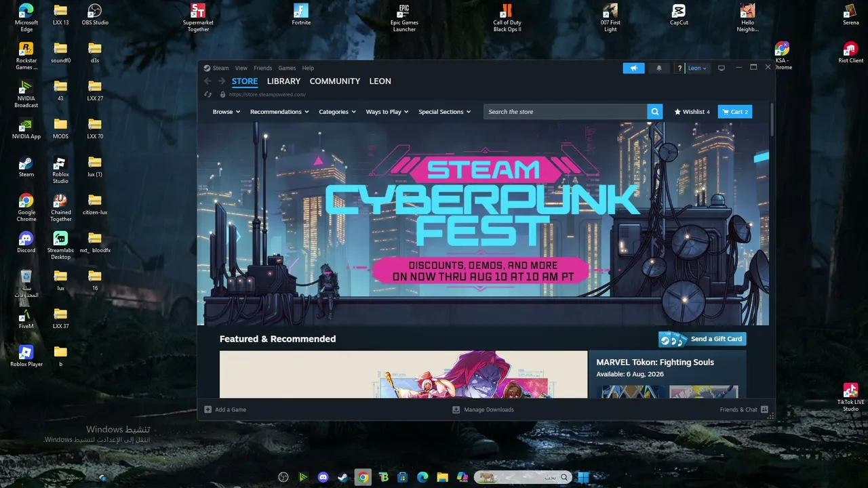
Task: Open the Steam menu in the title bar
Action: (x=220, y=68)
